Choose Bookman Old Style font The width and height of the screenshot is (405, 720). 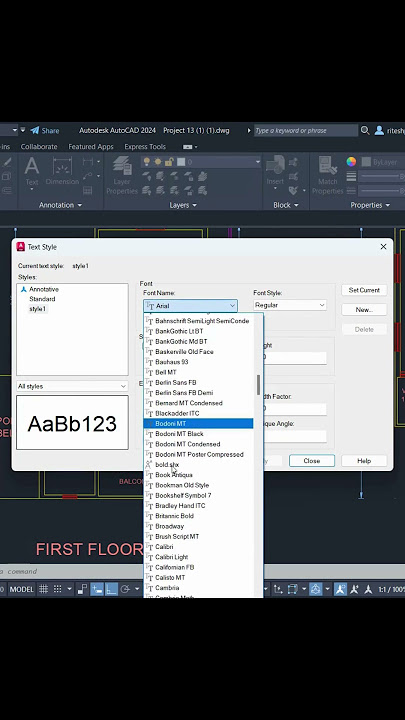click(x=198, y=485)
